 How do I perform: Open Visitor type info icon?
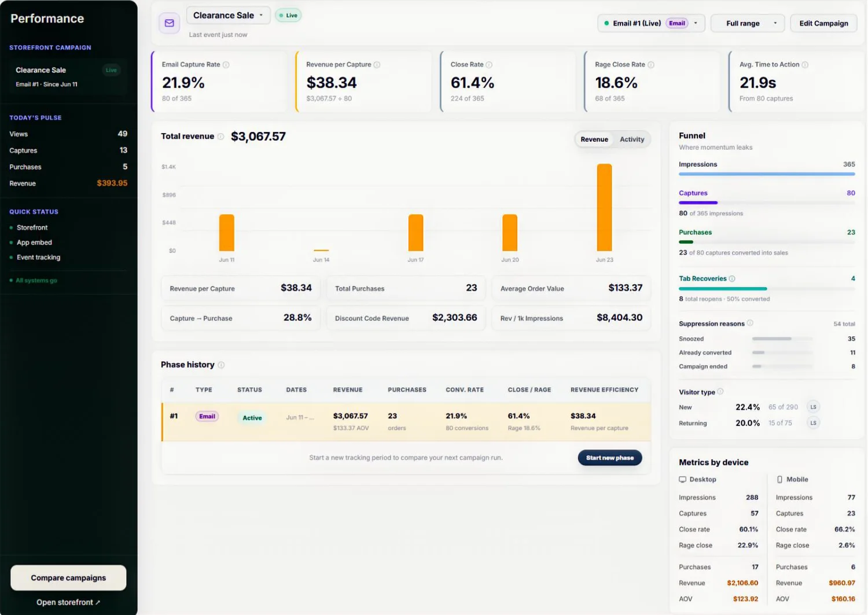[720, 392]
